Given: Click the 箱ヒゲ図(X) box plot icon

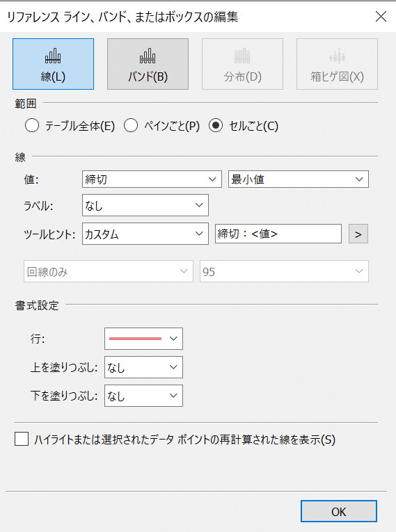Looking at the screenshot, I should click(337, 64).
